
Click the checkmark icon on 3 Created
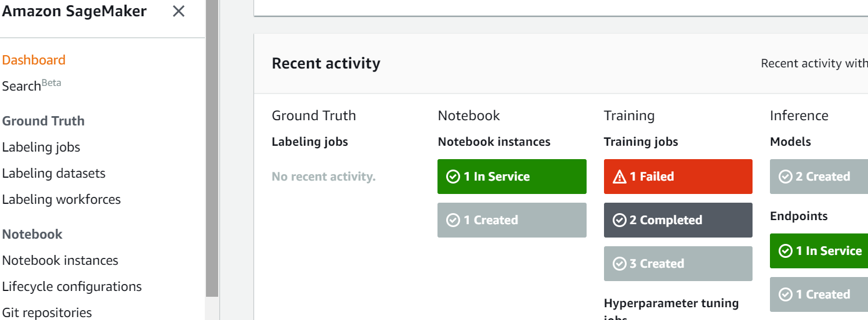pyautogui.click(x=620, y=264)
